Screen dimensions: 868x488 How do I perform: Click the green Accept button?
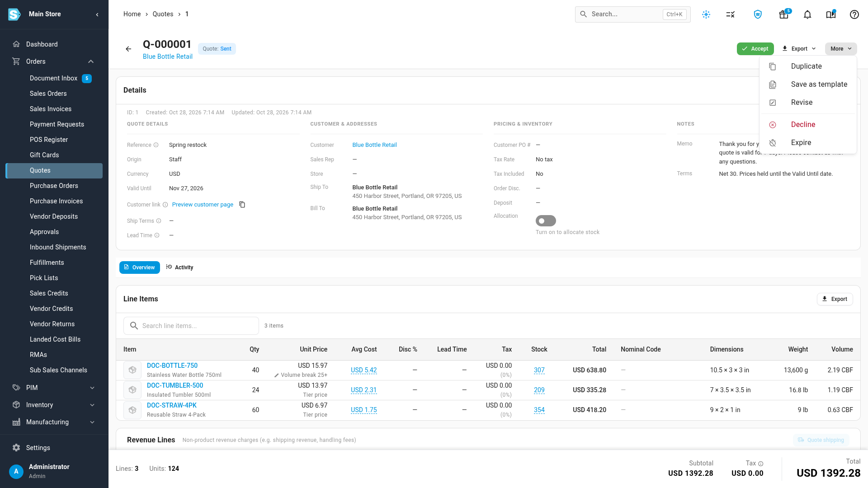(x=755, y=49)
